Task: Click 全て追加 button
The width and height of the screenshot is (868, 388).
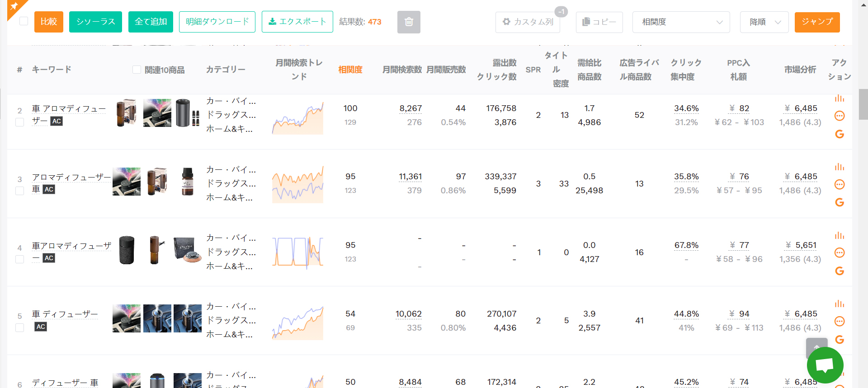Action: click(151, 22)
